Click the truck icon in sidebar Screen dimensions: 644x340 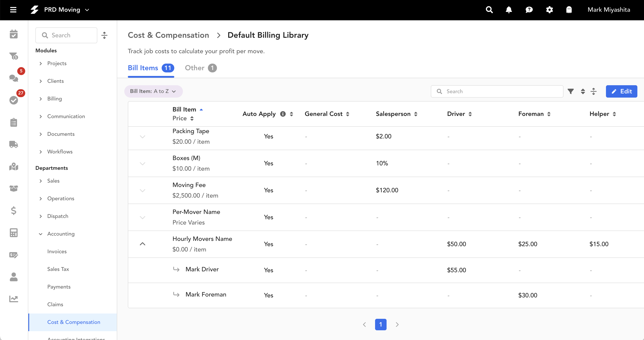pyautogui.click(x=13, y=144)
